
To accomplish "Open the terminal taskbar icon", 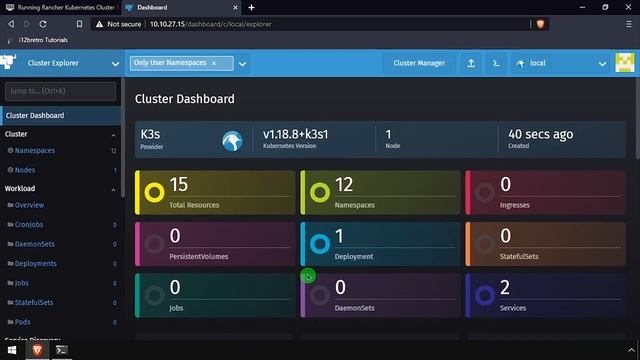I will point(62,350).
